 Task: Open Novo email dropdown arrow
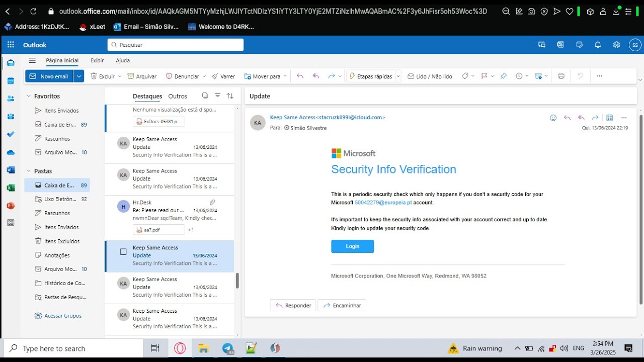(x=78, y=76)
